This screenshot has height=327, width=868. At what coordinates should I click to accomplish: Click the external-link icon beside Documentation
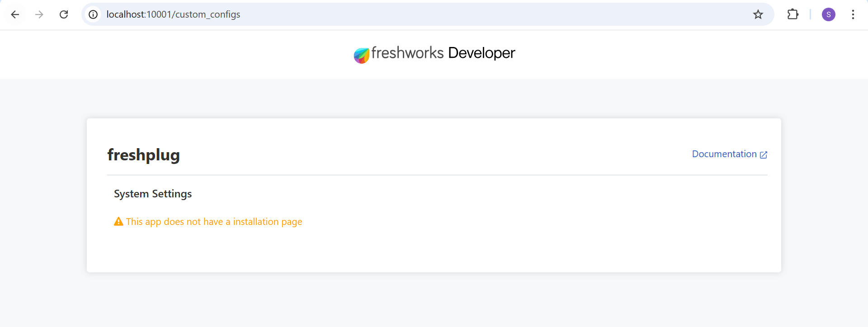pos(764,155)
